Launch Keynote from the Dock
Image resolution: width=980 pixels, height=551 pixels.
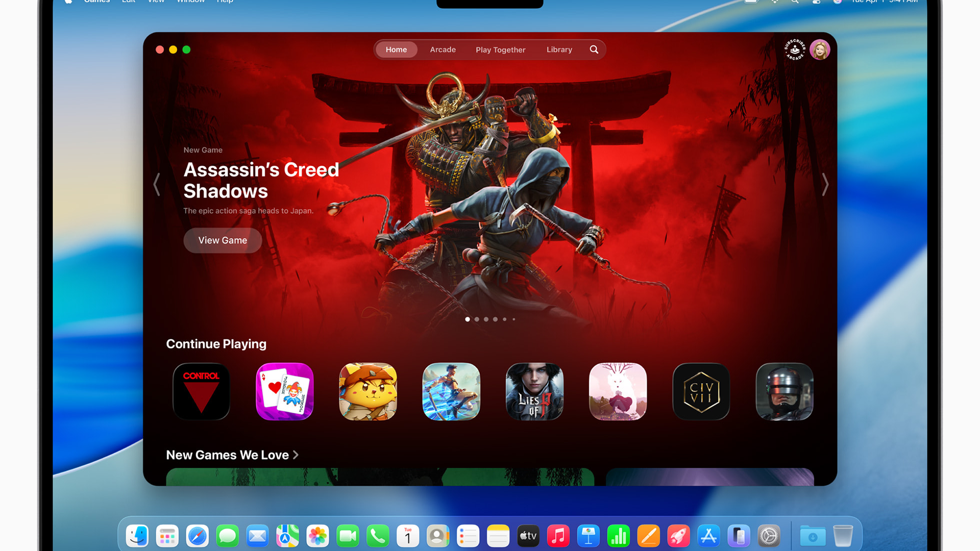(589, 536)
